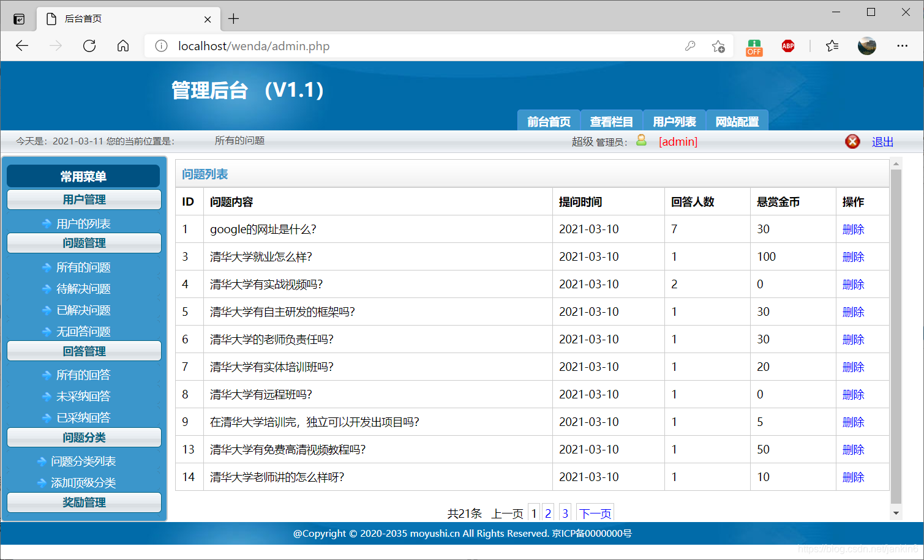This screenshot has height=560, width=924.
Task: Click arrow icon beside 所有的回答
Action: click(x=47, y=375)
